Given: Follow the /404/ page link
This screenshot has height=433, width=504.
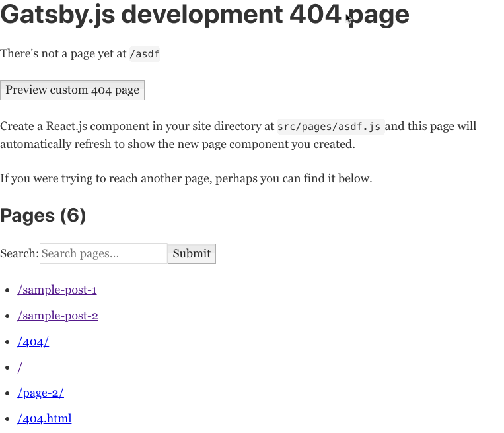Looking at the screenshot, I should tap(33, 341).
